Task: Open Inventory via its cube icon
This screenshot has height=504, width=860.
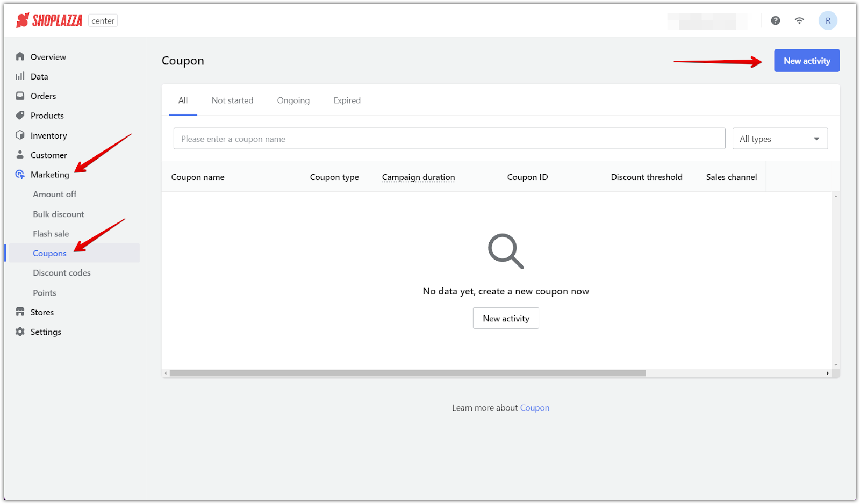Action: pyautogui.click(x=20, y=135)
